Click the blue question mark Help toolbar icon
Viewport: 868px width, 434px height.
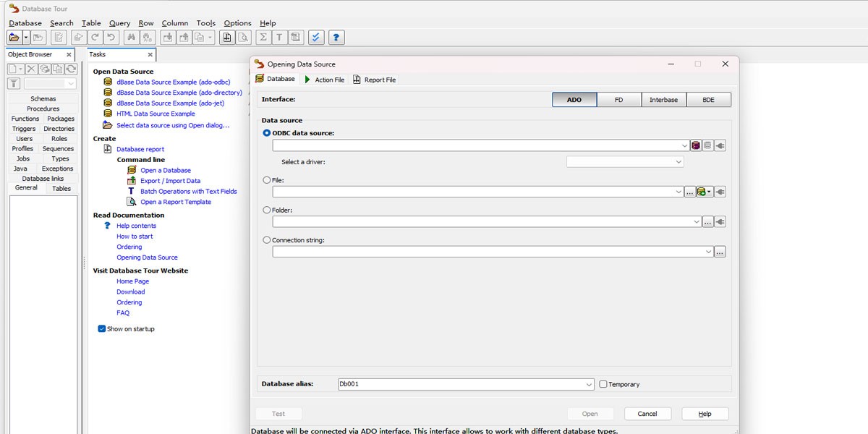point(336,37)
